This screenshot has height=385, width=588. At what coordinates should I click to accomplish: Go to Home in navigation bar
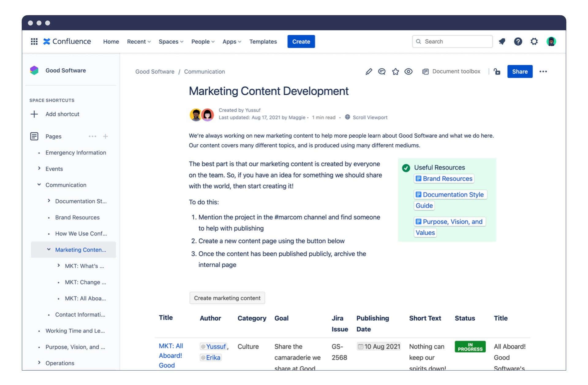(111, 42)
